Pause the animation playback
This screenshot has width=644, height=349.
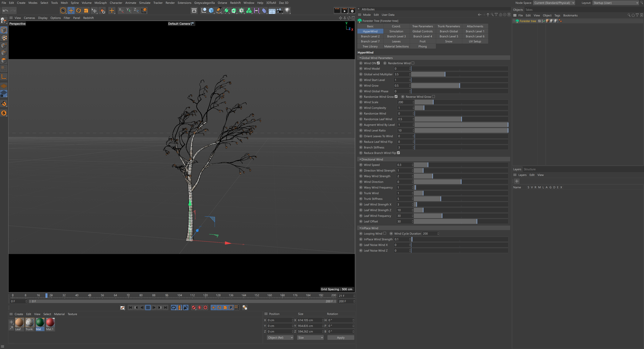coord(148,308)
